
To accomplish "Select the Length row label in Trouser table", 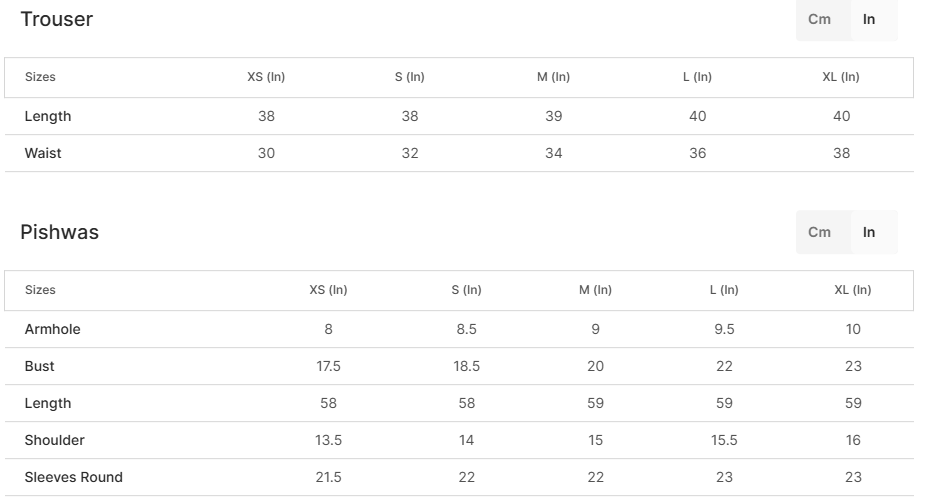I will tap(48, 116).
